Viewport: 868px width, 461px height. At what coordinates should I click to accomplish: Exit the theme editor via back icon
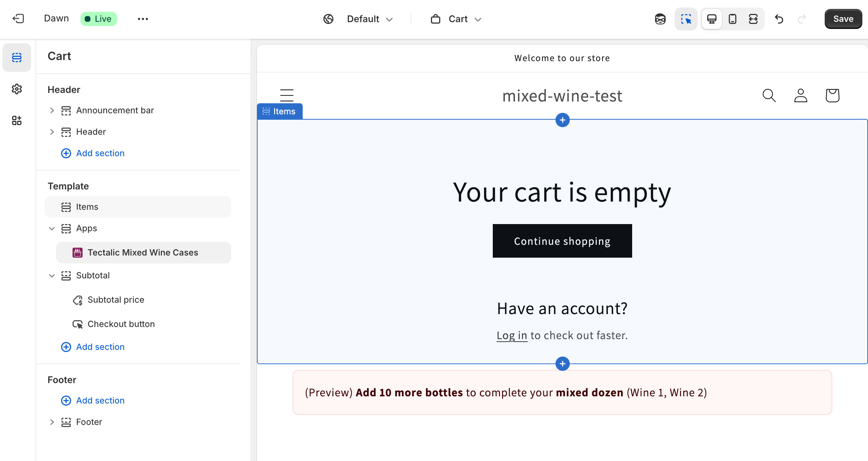point(18,19)
